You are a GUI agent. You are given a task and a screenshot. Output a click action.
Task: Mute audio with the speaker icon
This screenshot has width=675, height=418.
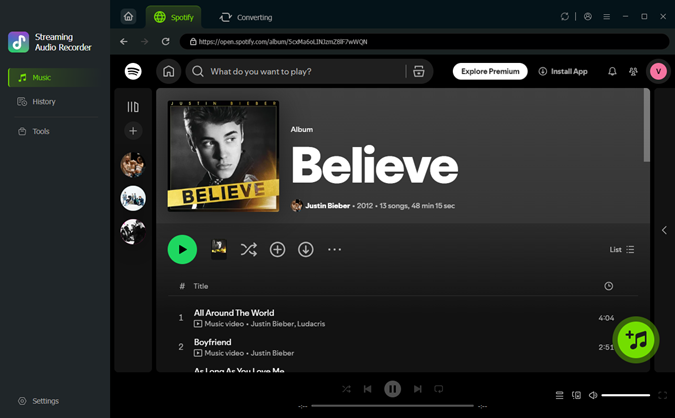click(593, 395)
